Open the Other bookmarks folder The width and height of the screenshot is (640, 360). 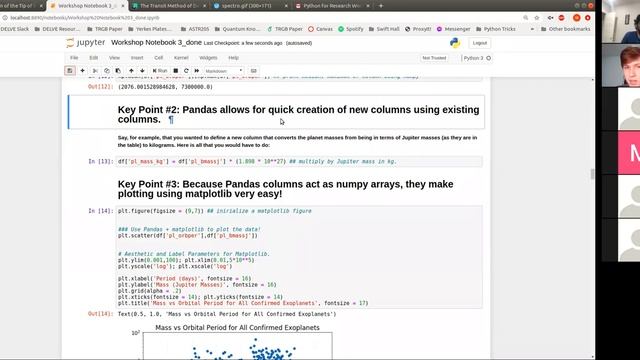click(566, 29)
